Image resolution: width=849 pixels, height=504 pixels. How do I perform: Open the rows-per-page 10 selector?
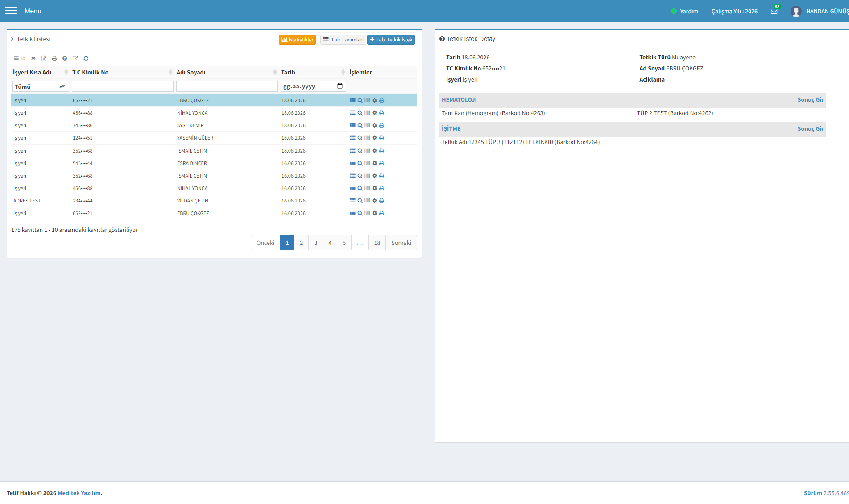(x=19, y=58)
